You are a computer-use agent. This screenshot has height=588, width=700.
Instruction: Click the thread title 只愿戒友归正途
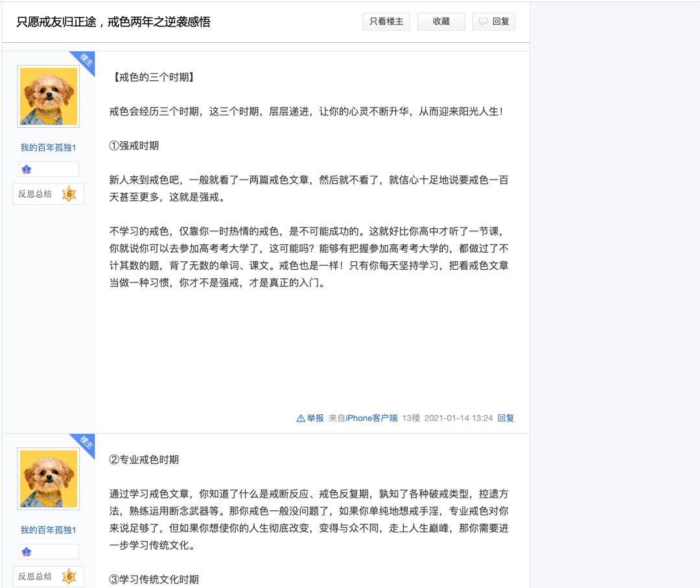pyautogui.click(x=113, y=21)
